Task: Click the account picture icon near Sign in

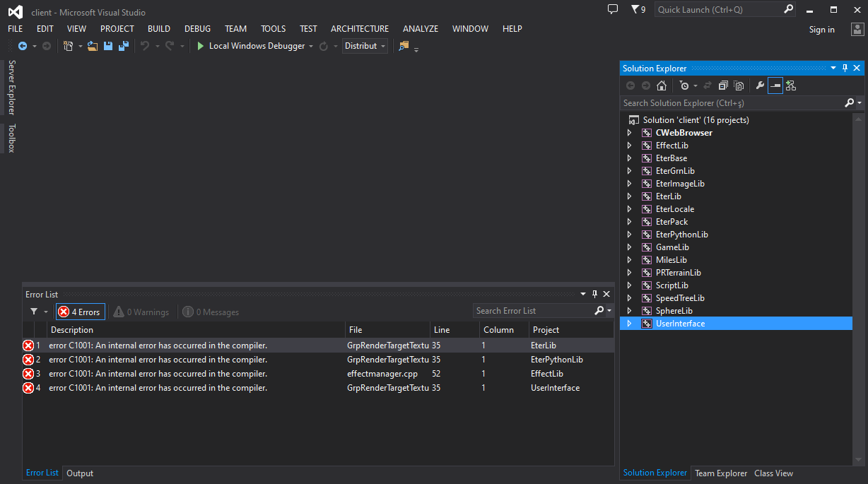Action: point(857,29)
